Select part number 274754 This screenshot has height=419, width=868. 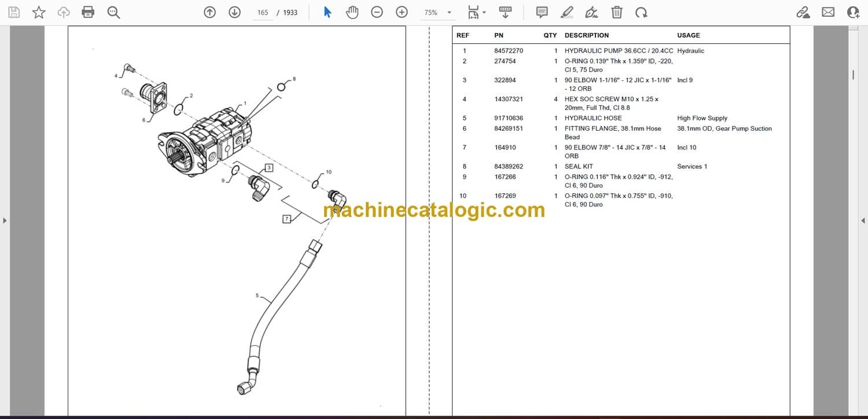tap(505, 61)
